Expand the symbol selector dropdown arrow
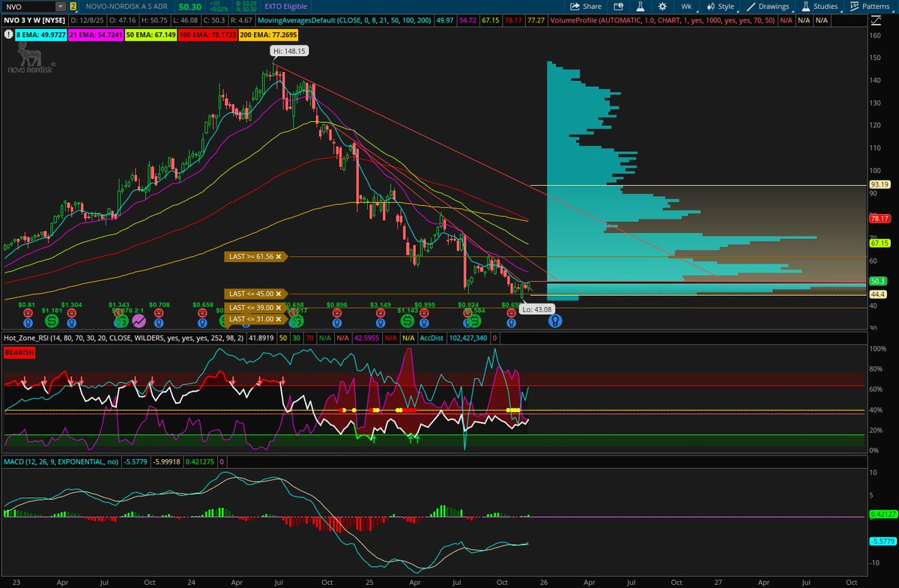The width and height of the screenshot is (899, 588). [62, 6]
